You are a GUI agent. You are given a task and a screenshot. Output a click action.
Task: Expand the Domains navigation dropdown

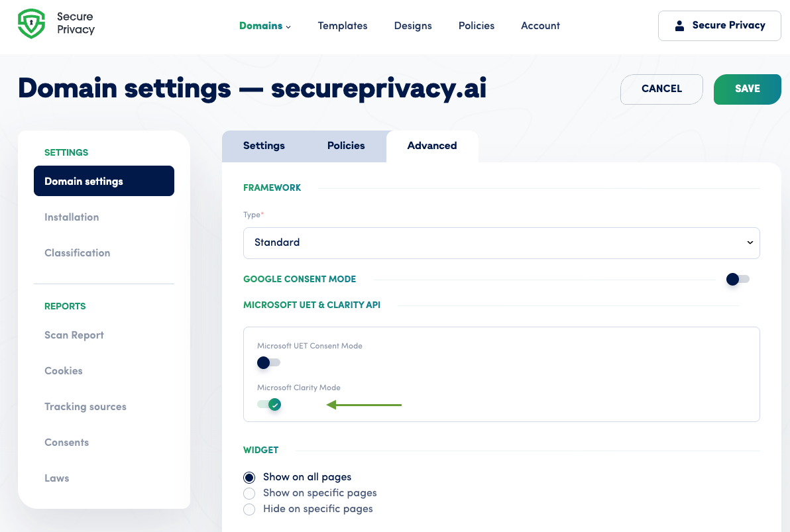click(264, 26)
